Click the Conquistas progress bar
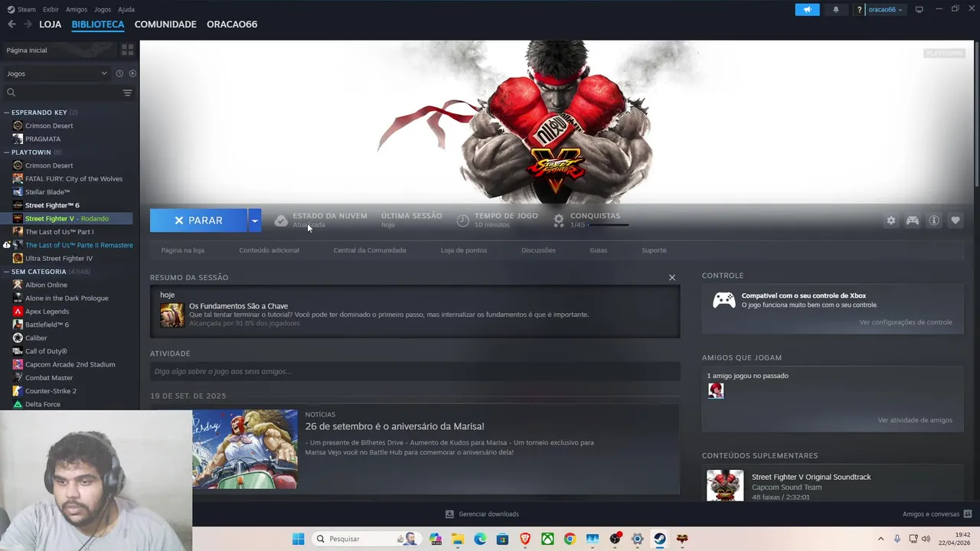 pyautogui.click(x=609, y=225)
